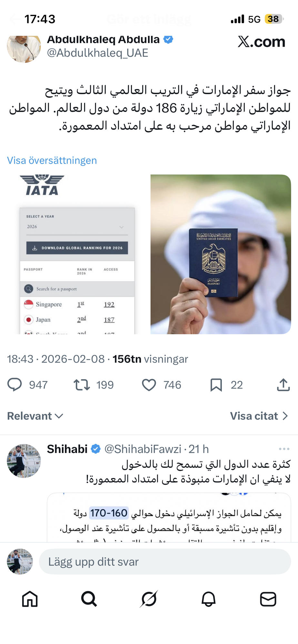Open Visa citat quotes chevron

[x=259, y=416]
